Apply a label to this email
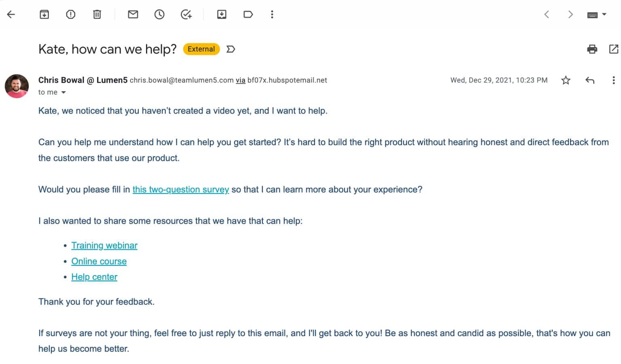621x364 pixels. pos(248,14)
